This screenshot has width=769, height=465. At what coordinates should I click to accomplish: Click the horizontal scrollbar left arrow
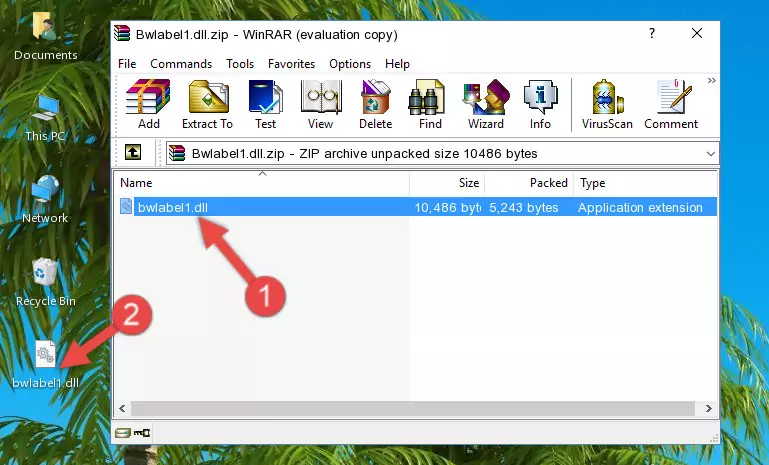[x=123, y=409]
